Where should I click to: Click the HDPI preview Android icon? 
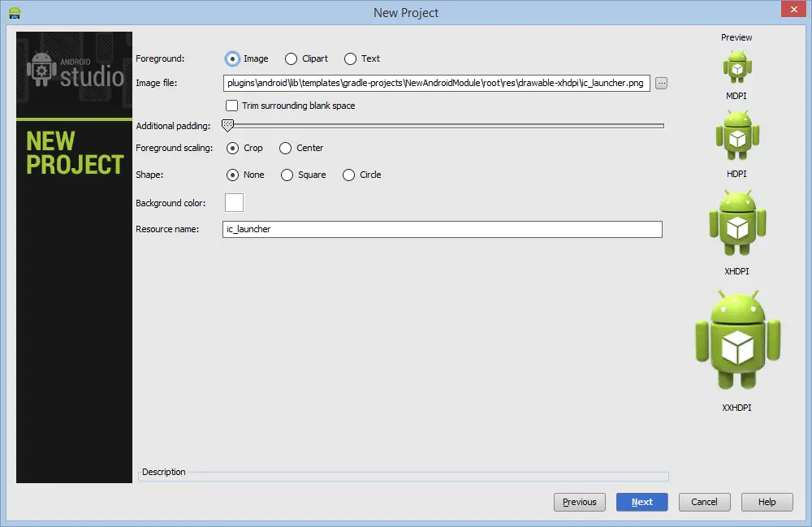point(736,136)
